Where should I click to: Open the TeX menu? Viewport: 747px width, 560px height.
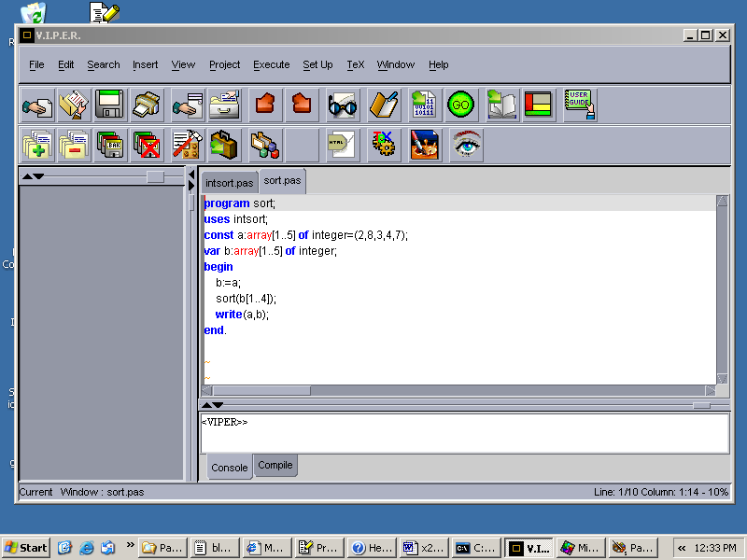356,64
